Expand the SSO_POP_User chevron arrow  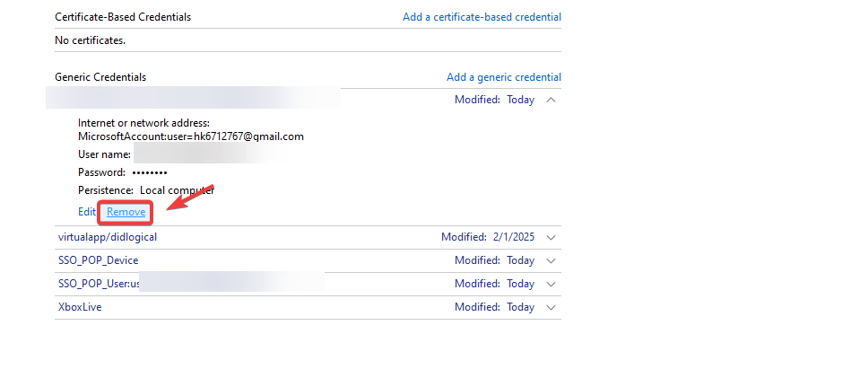tap(551, 284)
